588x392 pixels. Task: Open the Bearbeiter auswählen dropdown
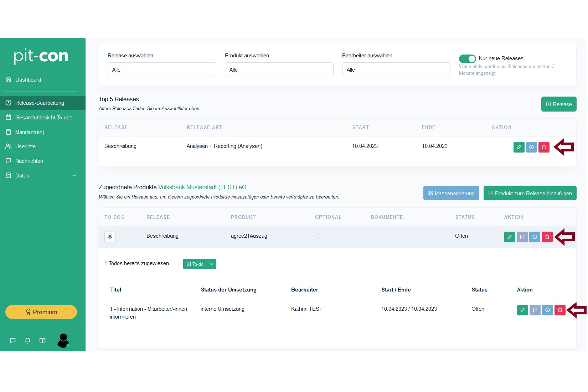[x=396, y=70]
